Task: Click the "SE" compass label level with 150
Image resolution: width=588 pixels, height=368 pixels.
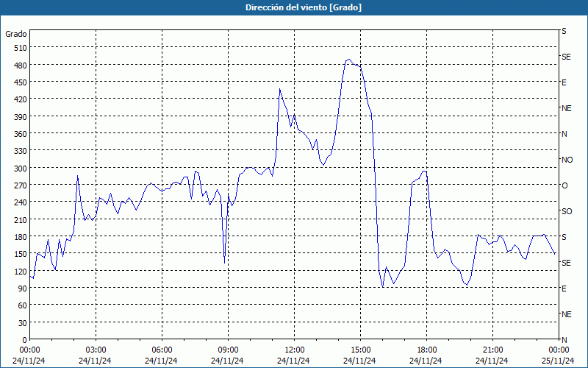Action: (566, 263)
